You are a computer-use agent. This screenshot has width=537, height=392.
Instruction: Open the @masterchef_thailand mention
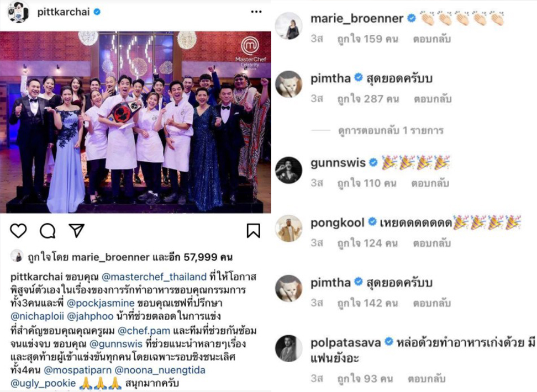tap(154, 277)
